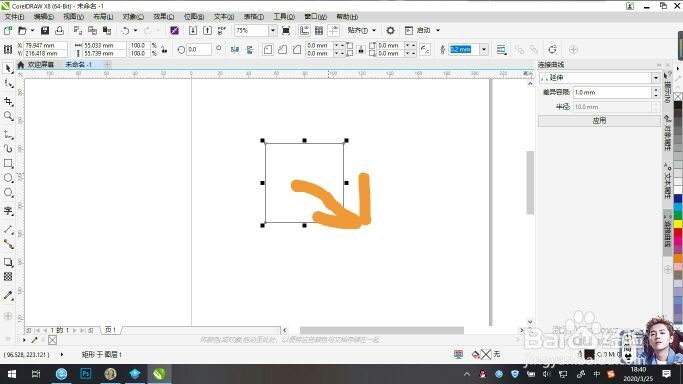The width and height of the screenshot is (683, 384).
Task: Select the Parallel Dimension tool
Action: 8,229
